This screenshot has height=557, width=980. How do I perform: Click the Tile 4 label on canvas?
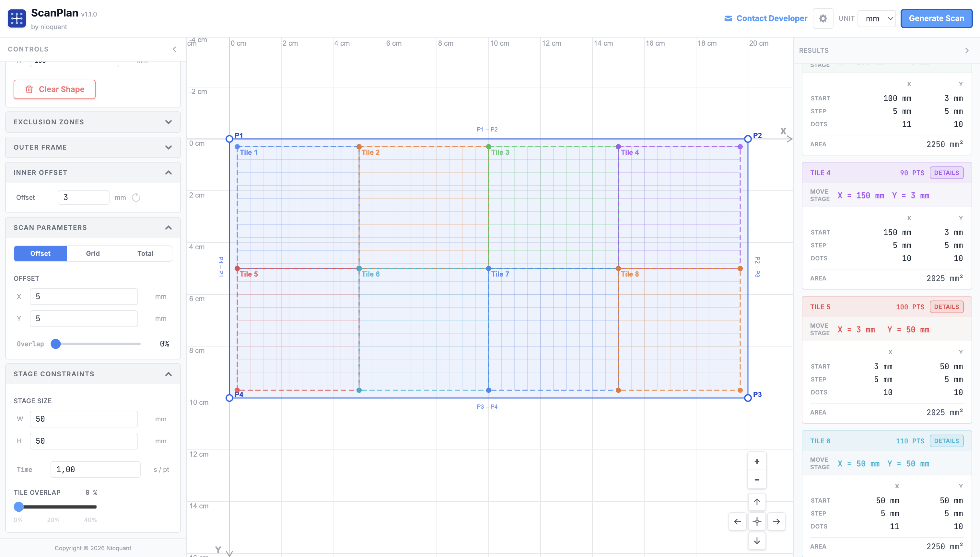630,152
